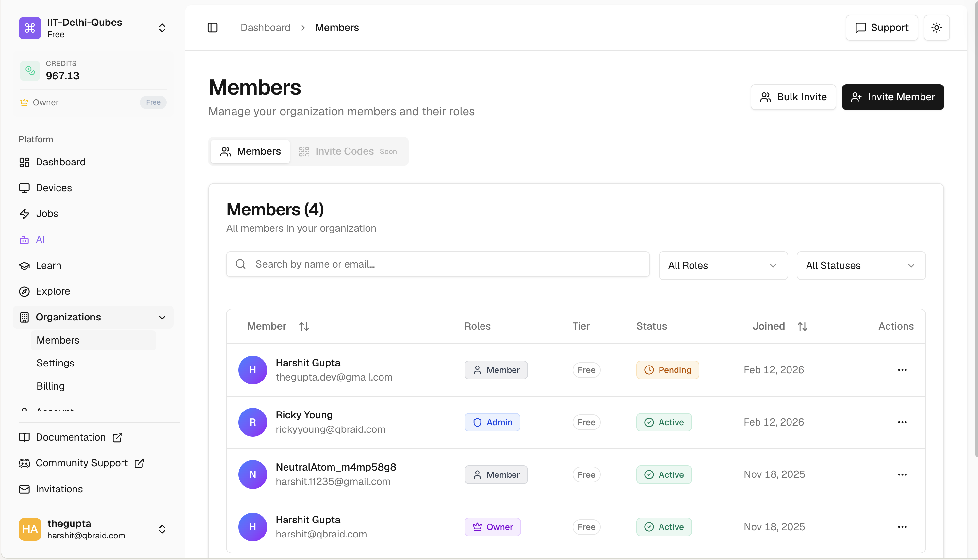Go to Dashboard via breadcrumb link
978x560 pixels.
[265, 28]
